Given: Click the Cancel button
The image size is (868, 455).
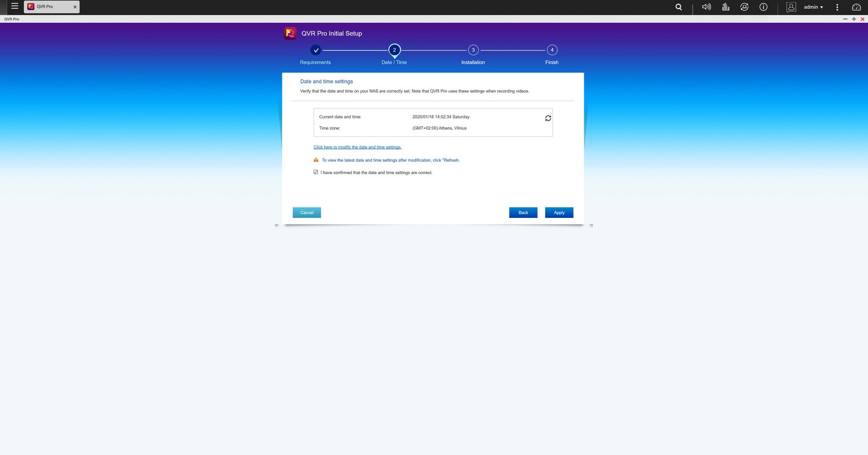Looking at the screenshot, I should (x=307, y=212).
